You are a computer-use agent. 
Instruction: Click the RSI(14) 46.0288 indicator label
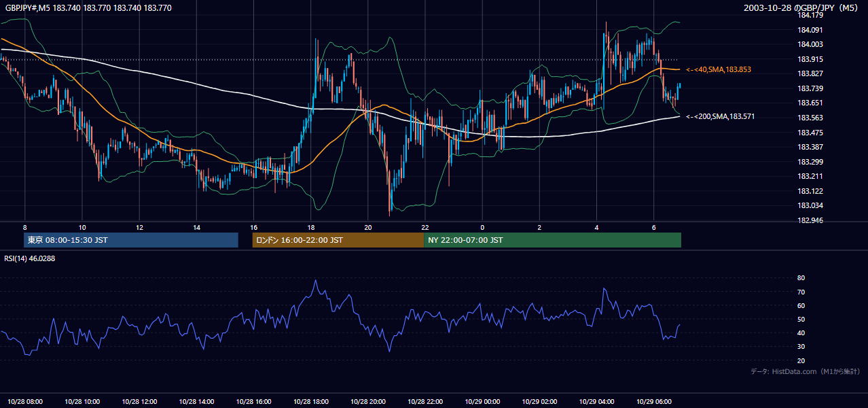coord(29,258)
